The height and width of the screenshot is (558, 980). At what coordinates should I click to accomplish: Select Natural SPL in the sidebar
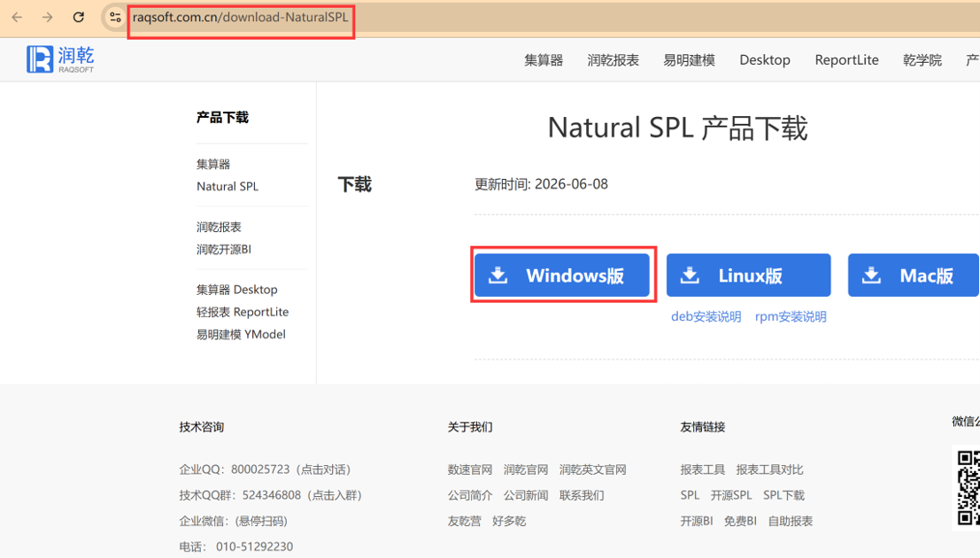click(228, 186)
